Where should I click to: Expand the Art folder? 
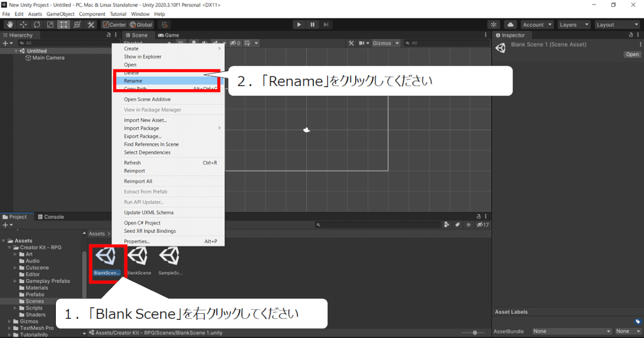click(15, 254)
